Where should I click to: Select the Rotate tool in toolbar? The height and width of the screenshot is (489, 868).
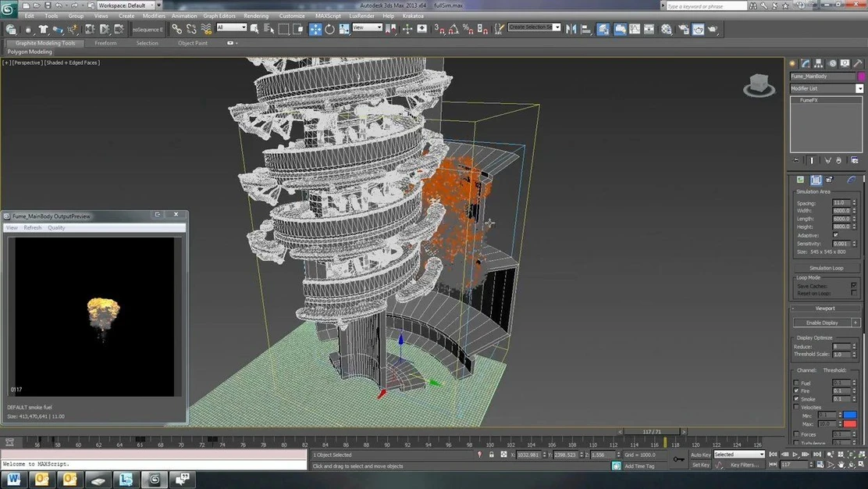point(329,29)
